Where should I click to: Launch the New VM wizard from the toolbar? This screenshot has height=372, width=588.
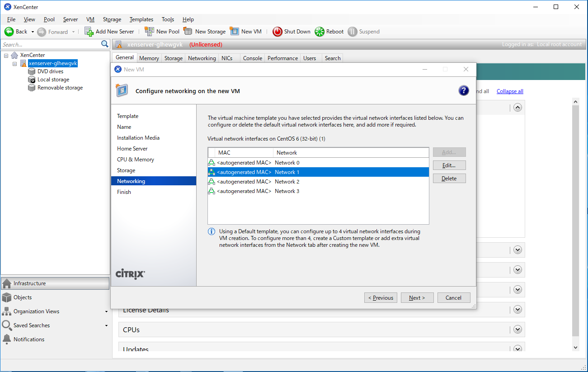tap(245, 31)
